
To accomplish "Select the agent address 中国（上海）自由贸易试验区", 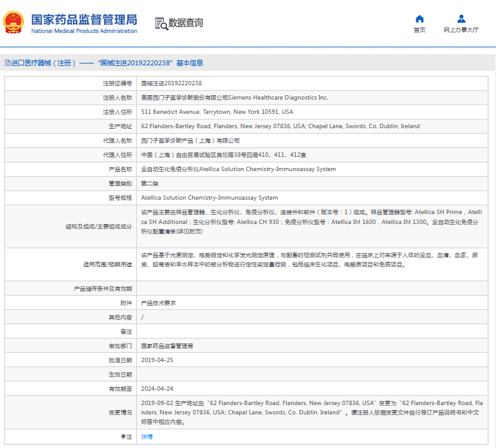I will point(223,155).
